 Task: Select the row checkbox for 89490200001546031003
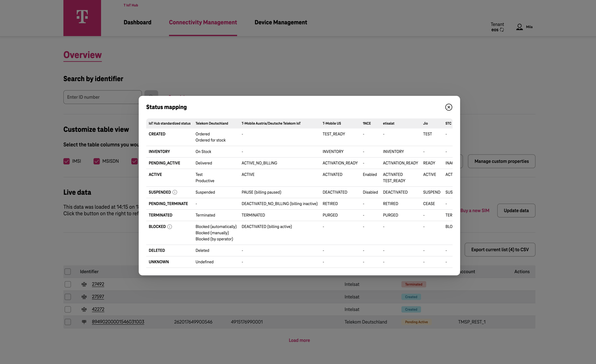click(68, 322)
